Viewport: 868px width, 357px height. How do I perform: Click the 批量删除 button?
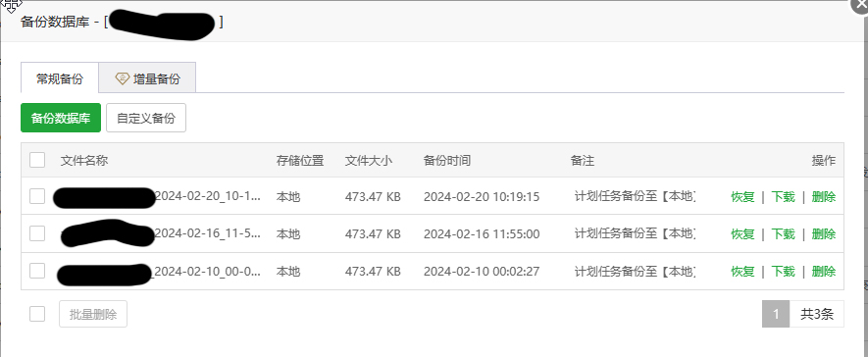[x=93, y=314]
